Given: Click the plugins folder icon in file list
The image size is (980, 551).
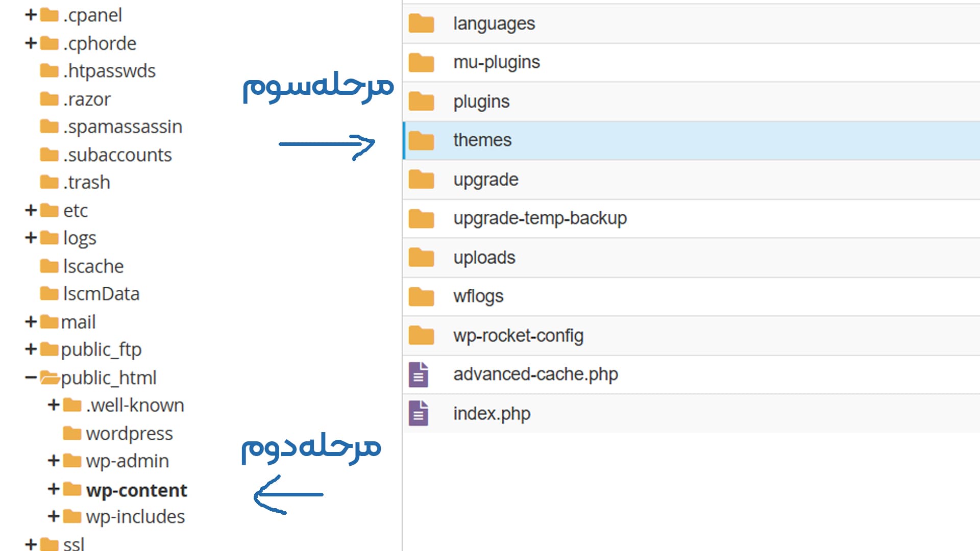Looking at the screenshot, I should point(421,102).
